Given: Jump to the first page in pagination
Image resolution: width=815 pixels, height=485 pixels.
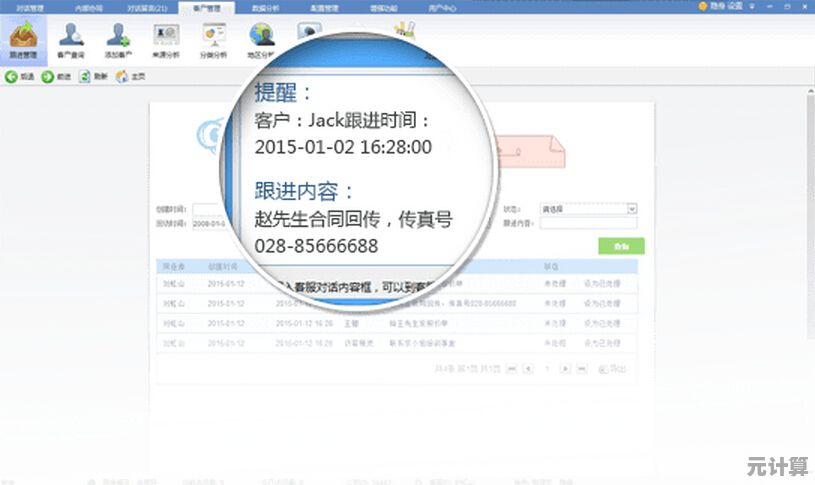Looking at the screenshot, I should tap(513, 369).
